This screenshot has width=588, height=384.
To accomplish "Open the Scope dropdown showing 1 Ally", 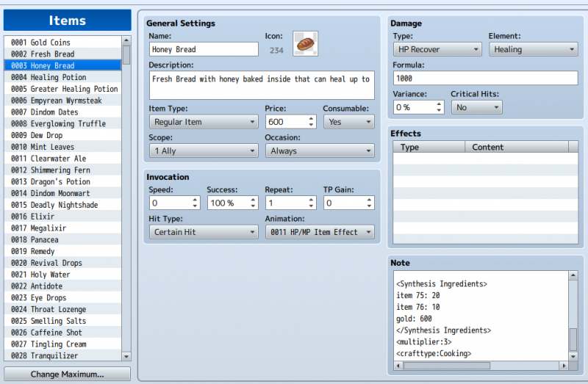I will (204, 151).
